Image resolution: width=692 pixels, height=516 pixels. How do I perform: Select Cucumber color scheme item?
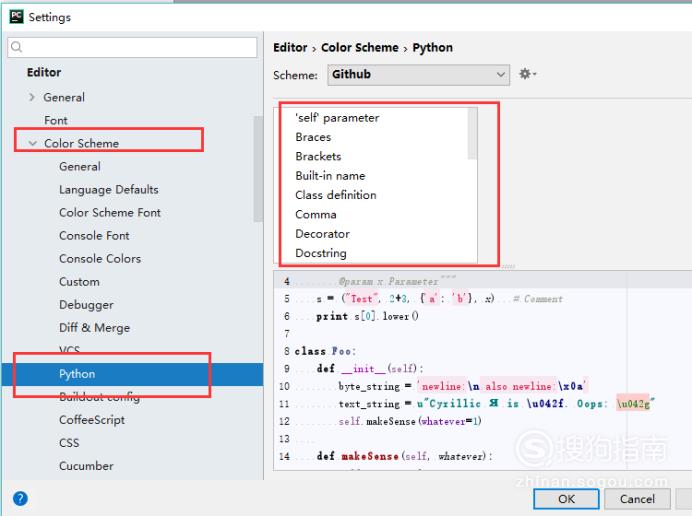point(86,466)
